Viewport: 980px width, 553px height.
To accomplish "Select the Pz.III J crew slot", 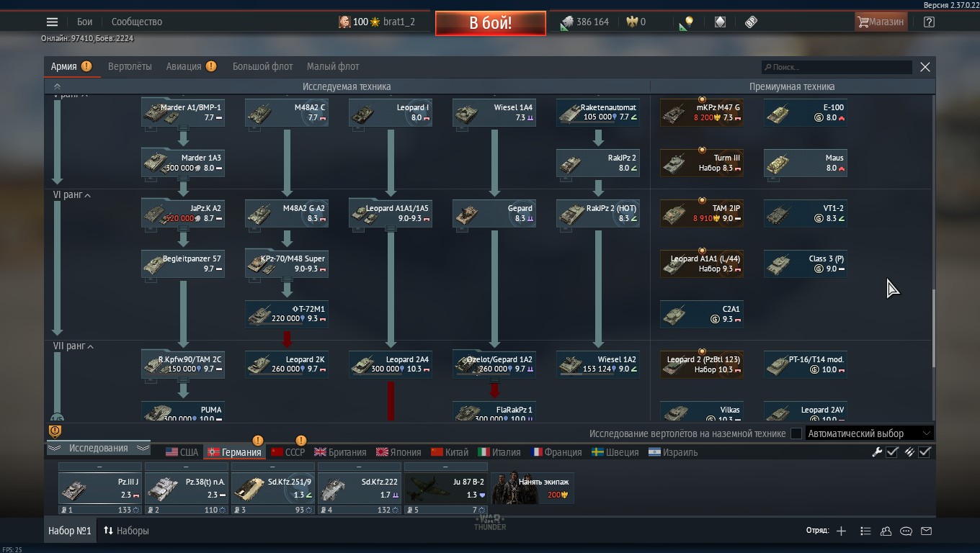I will (x=99, y=488).
